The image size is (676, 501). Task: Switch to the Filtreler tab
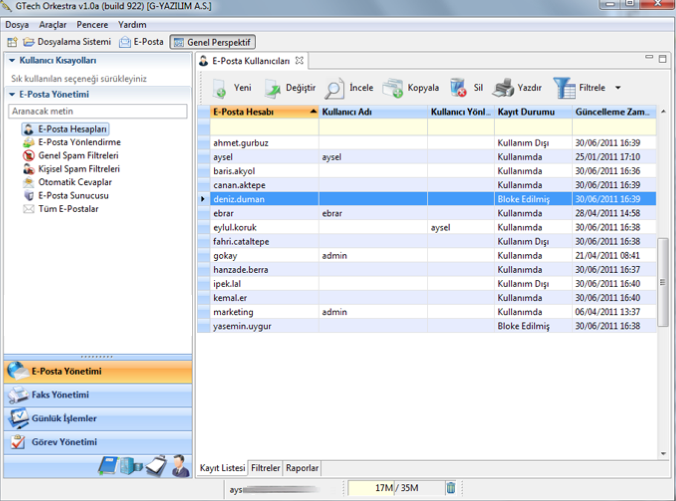pos(265,467)
